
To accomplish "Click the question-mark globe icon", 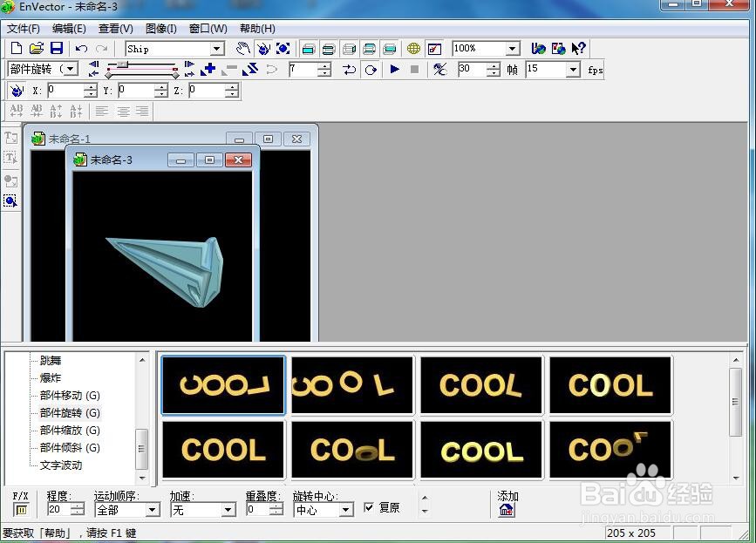I will click(558, 48).
